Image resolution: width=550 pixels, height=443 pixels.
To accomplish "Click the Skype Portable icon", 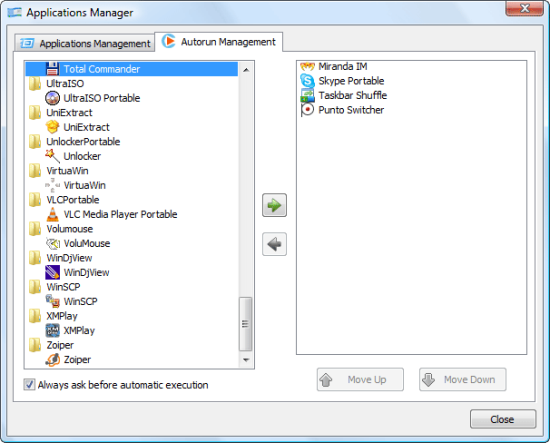I will (307, 81).
